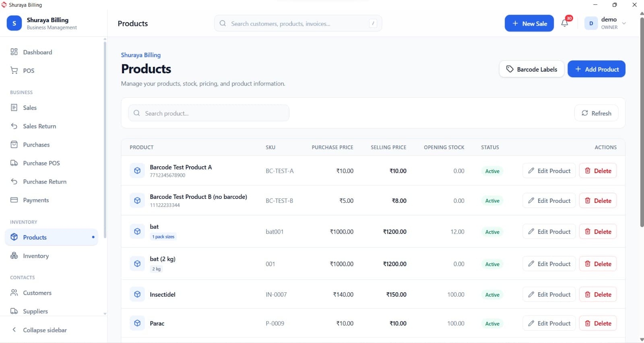Edit Product for Insectidel
The image size is (644, 343).
(x=549, y=294)
